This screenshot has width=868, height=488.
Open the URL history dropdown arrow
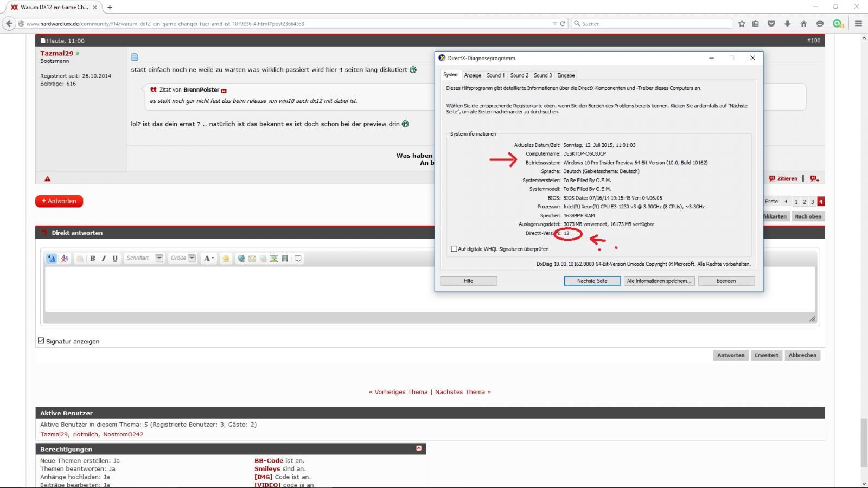click(554, 23)
